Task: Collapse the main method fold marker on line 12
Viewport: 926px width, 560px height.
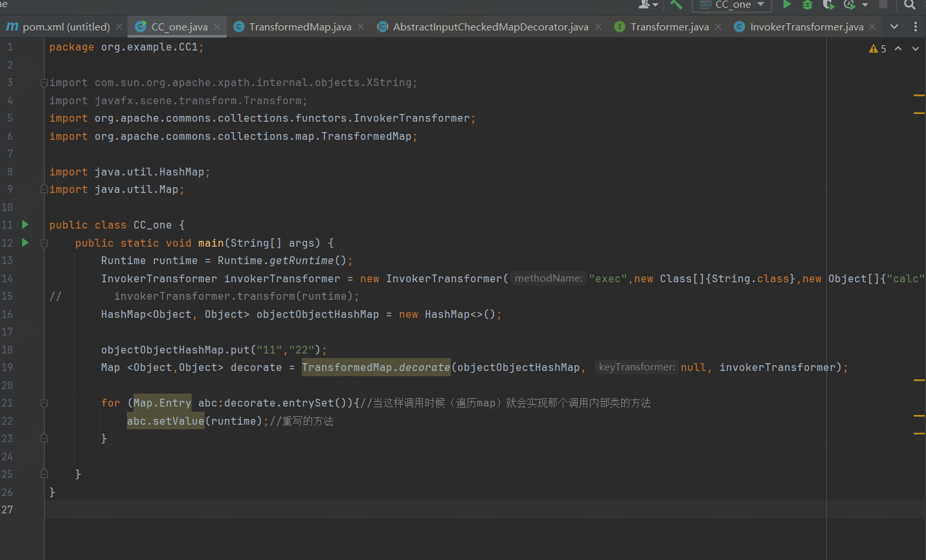Action: (44, 243)
